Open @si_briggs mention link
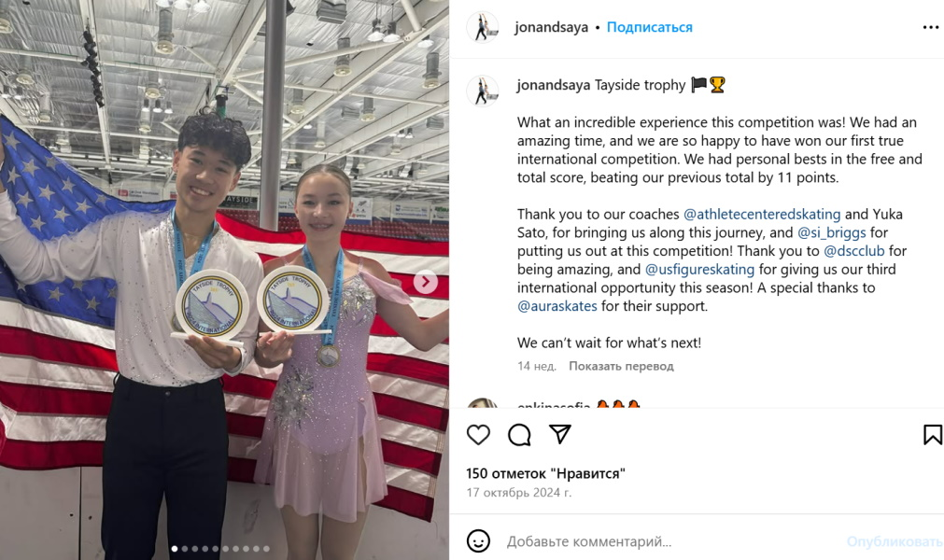Viewport: 944px width, 560px height. 832,232
